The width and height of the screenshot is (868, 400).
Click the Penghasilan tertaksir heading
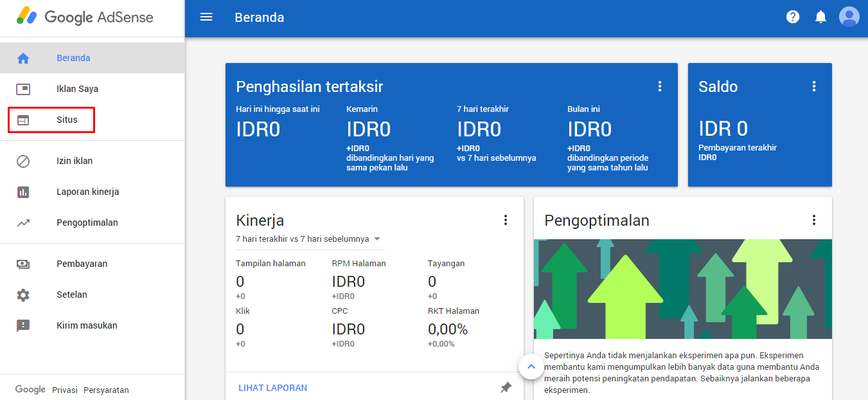(x=310, y=87)
